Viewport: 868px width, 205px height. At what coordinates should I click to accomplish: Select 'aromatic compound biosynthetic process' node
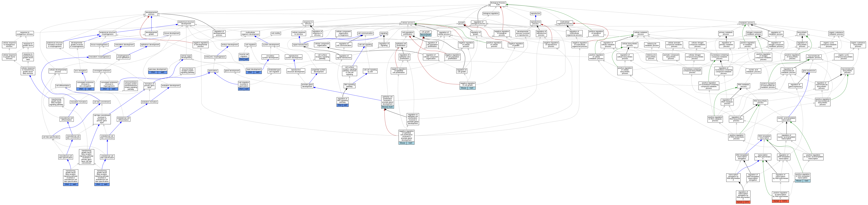pyautogui.click(x=671, y=57)
